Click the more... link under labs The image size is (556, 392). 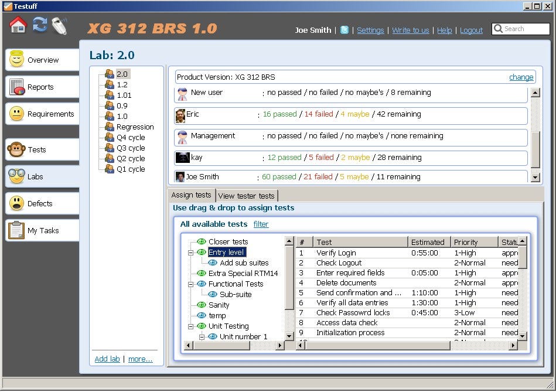tap(141, 359)
